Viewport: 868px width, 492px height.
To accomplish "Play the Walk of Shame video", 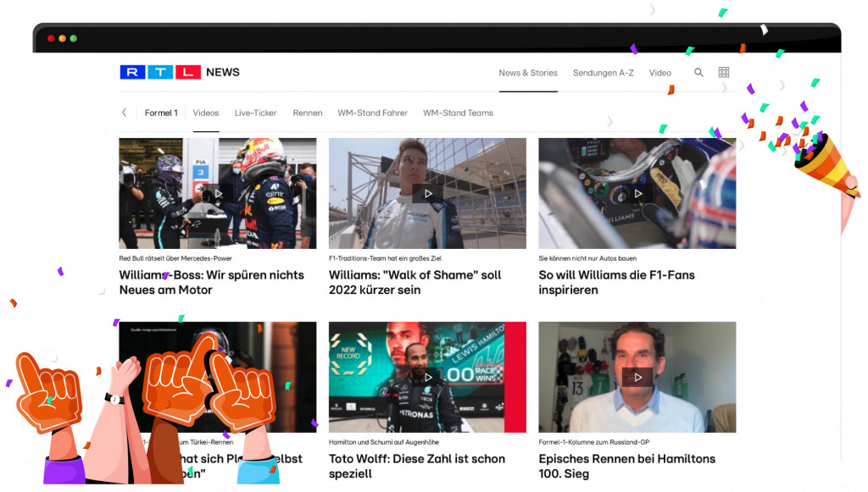I will pyautogui.click(x=427, y=193).
